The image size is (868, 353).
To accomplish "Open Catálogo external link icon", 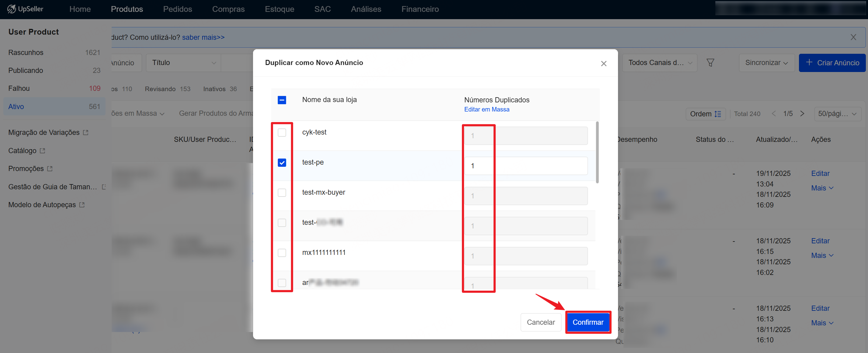I will pos(43,151).
